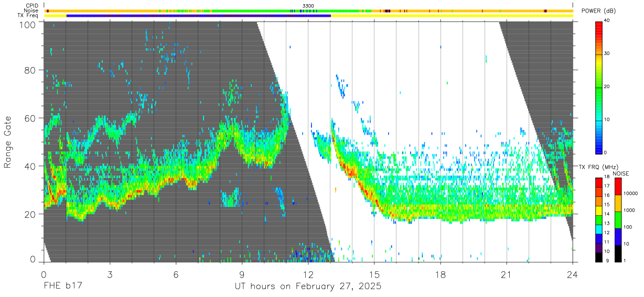644x297 pixels.
Task: Click the 10000 label on the noise scale
Action: 630,193
